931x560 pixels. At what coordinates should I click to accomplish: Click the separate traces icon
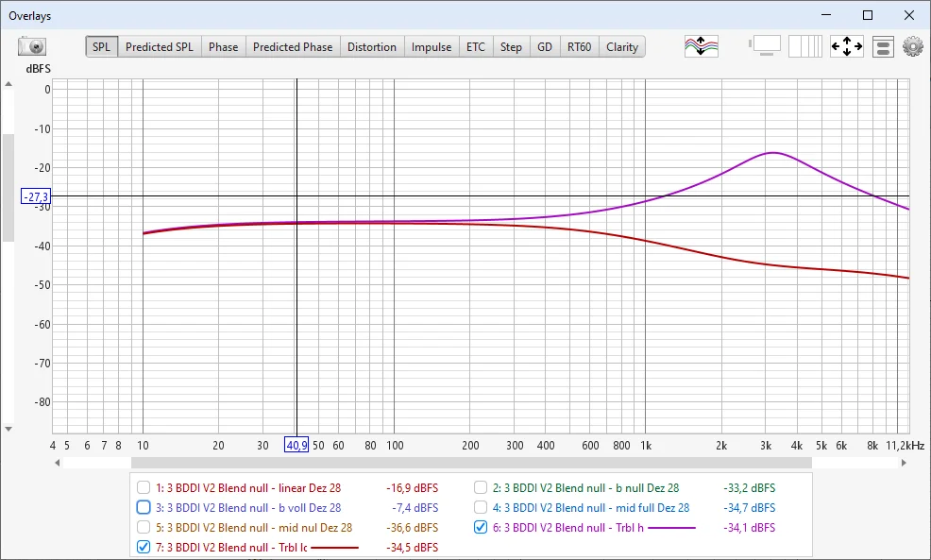point(701,46)
